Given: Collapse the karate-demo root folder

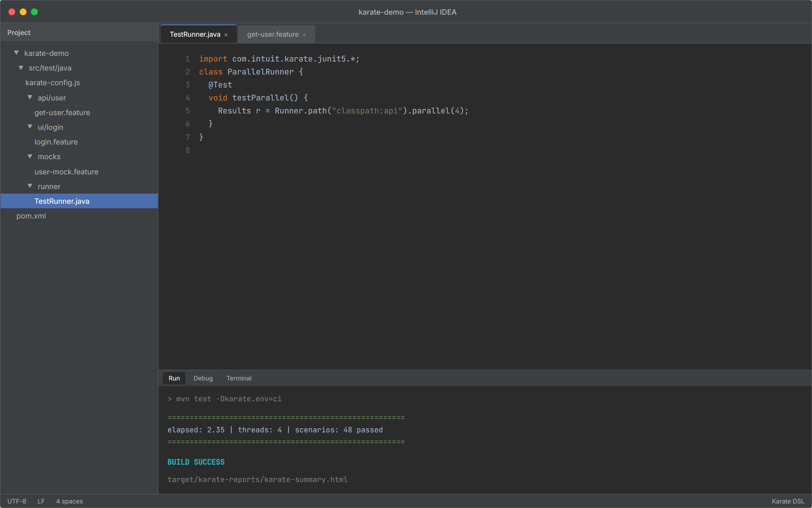Looking at the screenshot, I should (16, 53).
